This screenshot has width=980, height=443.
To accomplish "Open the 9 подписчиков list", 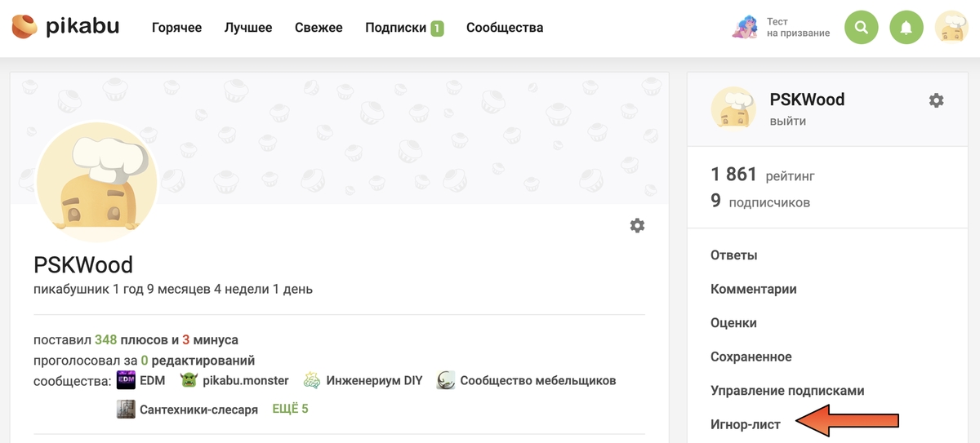I will pos(760,202).
